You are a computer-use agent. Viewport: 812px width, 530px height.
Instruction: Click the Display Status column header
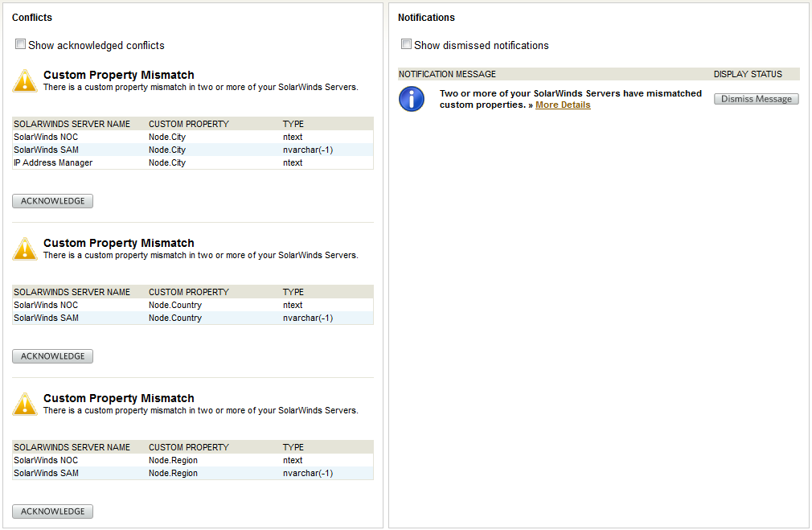[x=748, y=74]
